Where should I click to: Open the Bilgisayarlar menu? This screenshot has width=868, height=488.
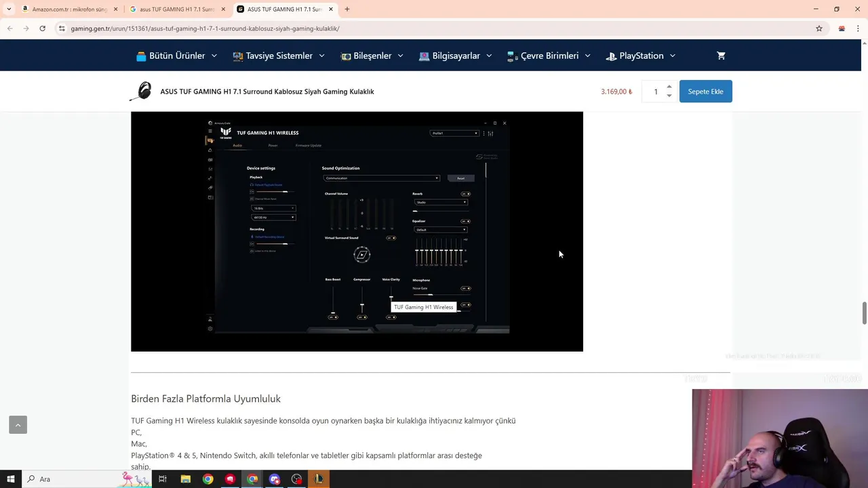[x=456, y=56]
